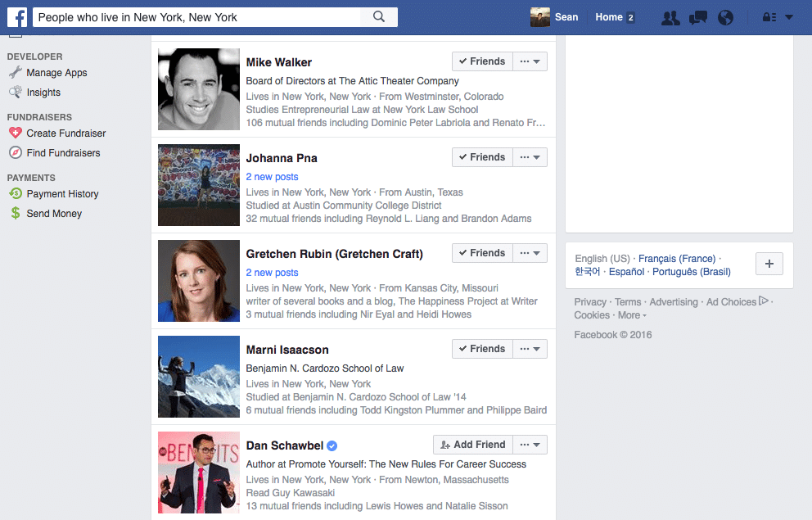Click the search magnifier button

point(379,17)
